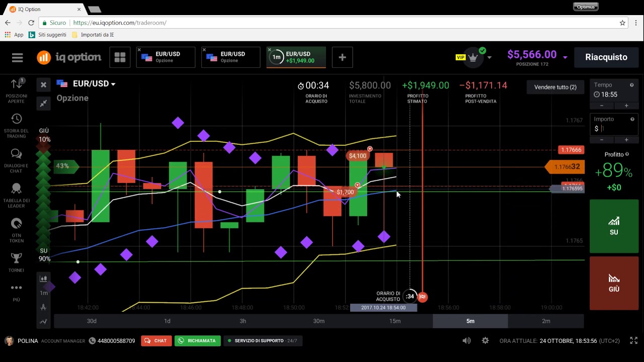Image resolution: width=644 pixels, height=362 pixels.
Task: Increase Importo amount with plus
Action: 626,140
